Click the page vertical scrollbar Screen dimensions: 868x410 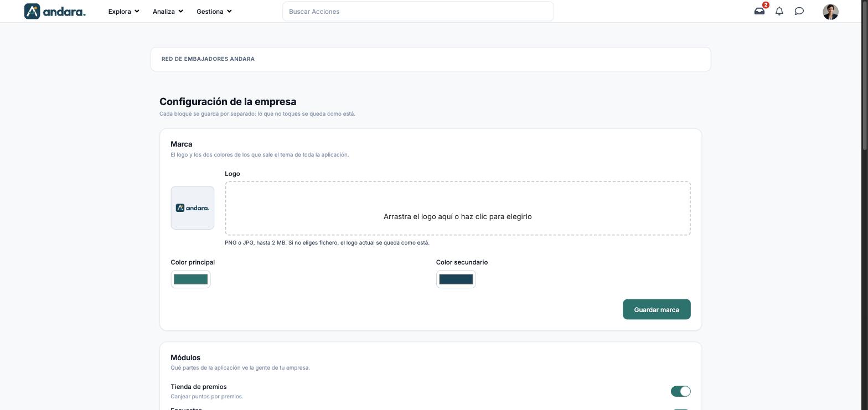865,75
